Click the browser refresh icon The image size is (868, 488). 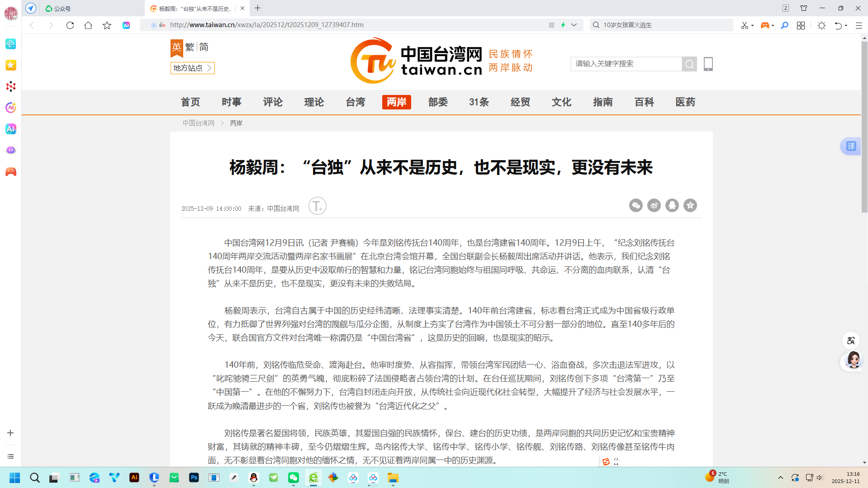pos(70,25)
